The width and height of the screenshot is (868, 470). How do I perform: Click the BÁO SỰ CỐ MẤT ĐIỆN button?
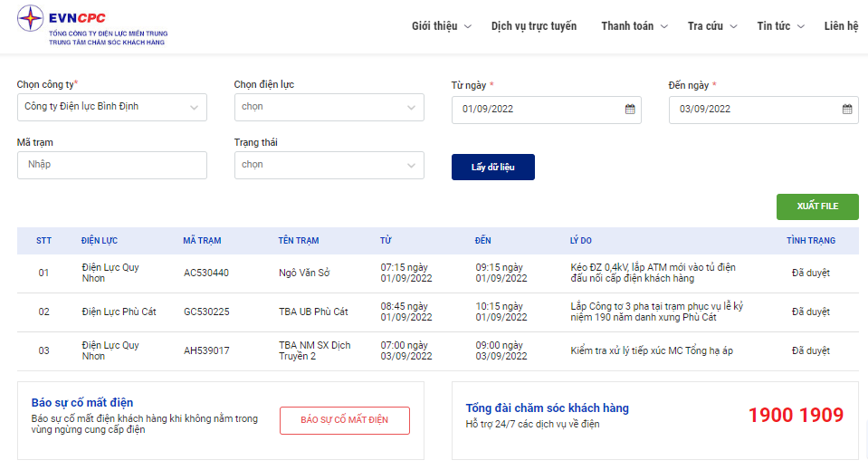(344, 420)
